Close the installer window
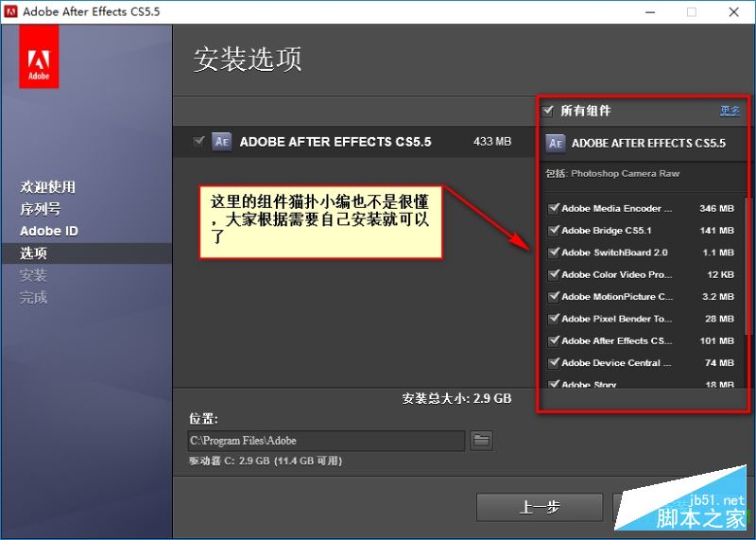 pos(734,12)
